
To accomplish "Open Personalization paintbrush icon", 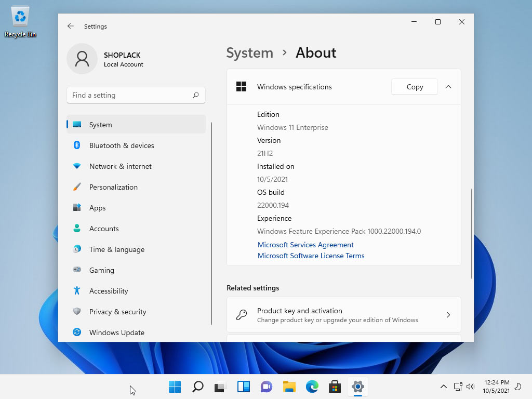I will pos(77,187).
